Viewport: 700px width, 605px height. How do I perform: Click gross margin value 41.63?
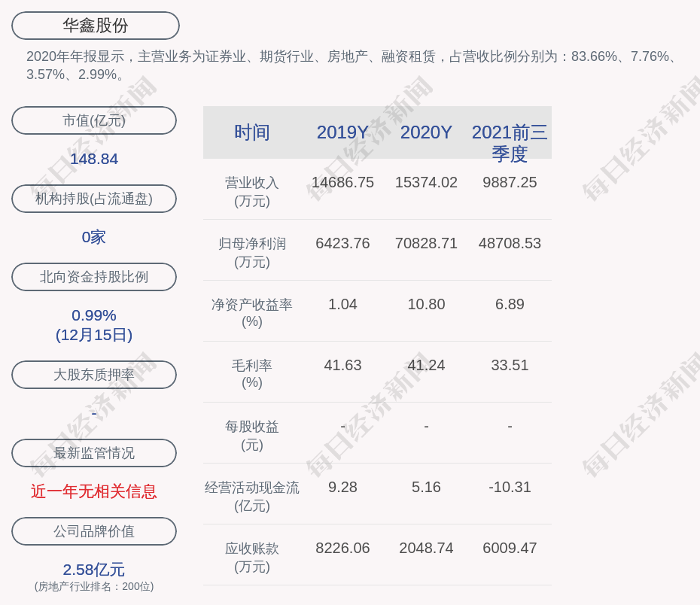click(342, 366)
